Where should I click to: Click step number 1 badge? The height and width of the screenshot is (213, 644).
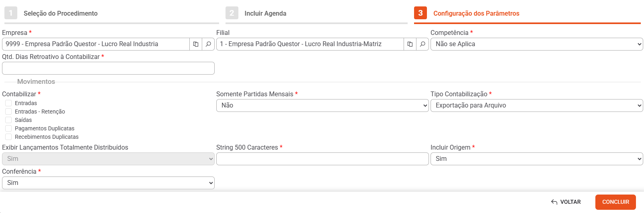point(11,13)
